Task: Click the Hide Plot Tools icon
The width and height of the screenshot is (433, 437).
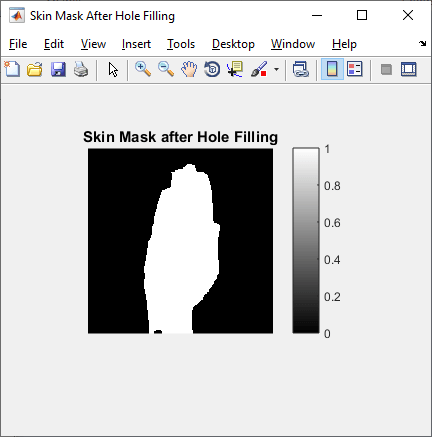Action: (386, 69)
